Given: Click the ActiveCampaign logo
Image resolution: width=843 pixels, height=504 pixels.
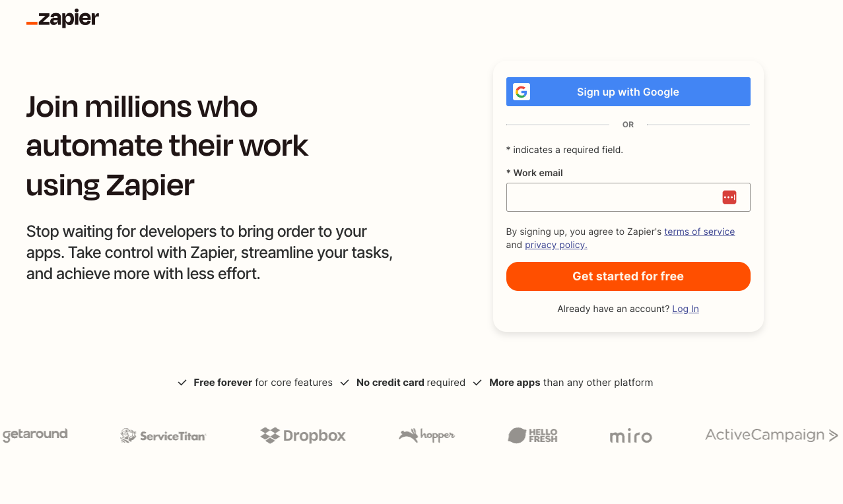Looking at the screenshot, I should point(764,435).
